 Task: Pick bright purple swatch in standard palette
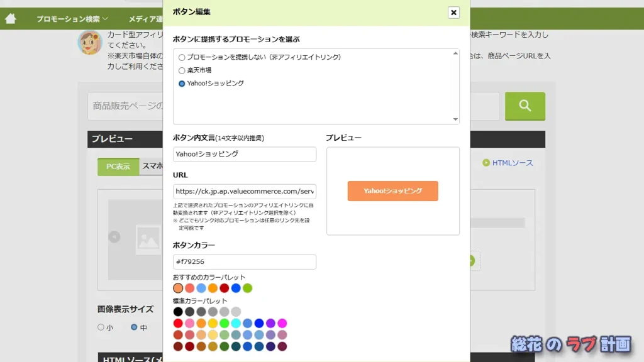270,324
